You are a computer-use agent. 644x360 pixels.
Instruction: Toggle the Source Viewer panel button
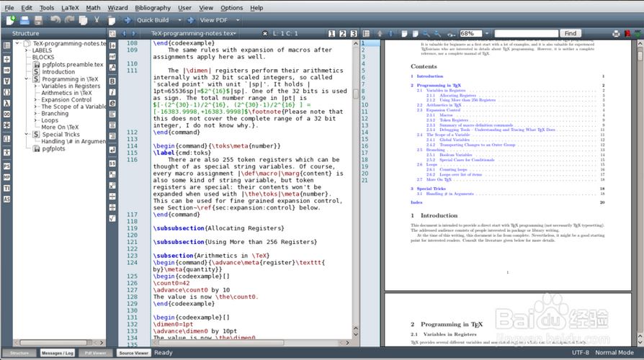pos(133,353)
